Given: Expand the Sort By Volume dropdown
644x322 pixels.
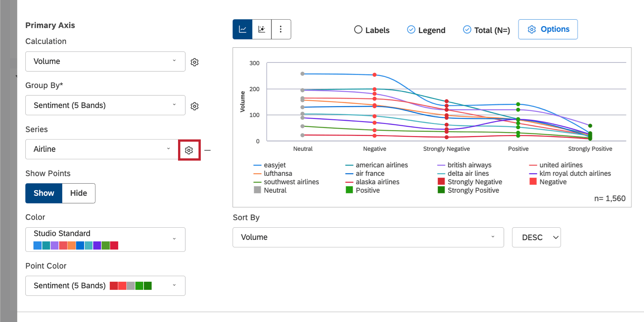Looking at the screenshot, I should tap(368, 238).
